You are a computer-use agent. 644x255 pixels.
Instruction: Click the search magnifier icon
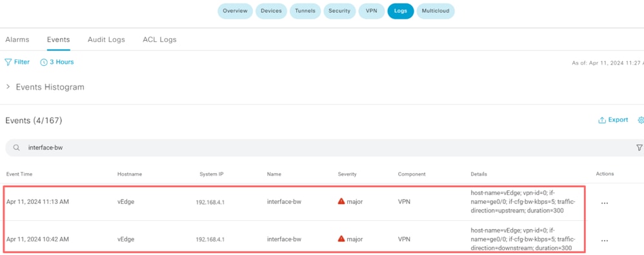(16, 148)
